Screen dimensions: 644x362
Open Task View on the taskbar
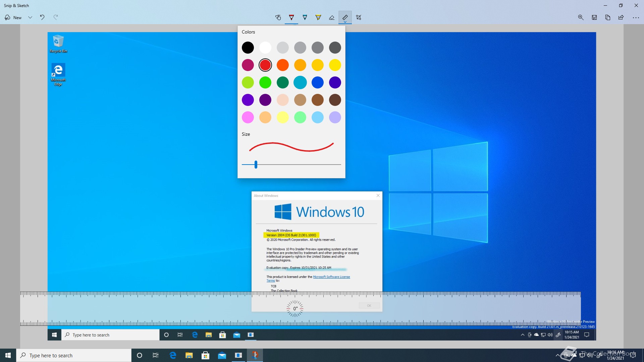156,355
